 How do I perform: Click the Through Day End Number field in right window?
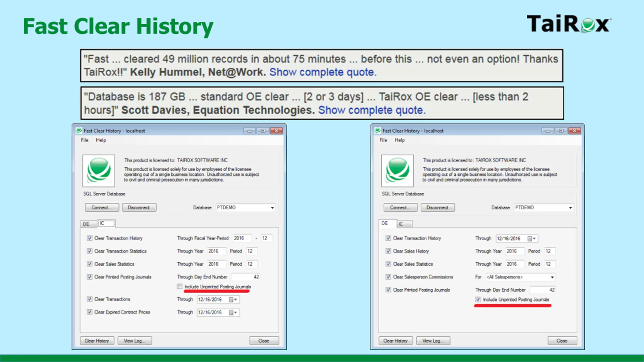coord(542,290)
